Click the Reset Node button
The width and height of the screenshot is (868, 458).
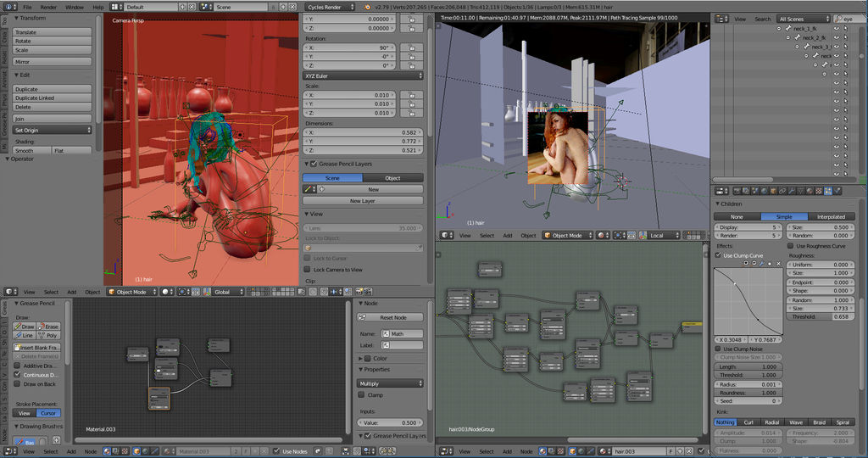tap(395, 317)
